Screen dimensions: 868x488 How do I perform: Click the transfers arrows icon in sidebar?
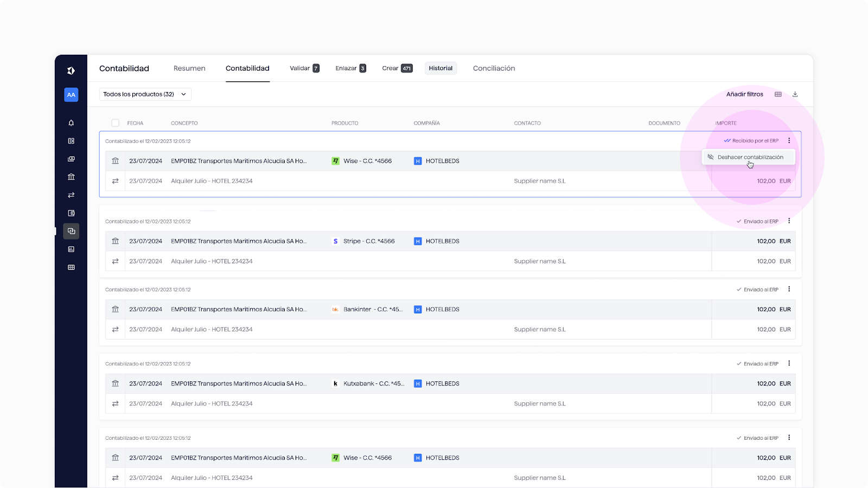click(x=71, y=195)
